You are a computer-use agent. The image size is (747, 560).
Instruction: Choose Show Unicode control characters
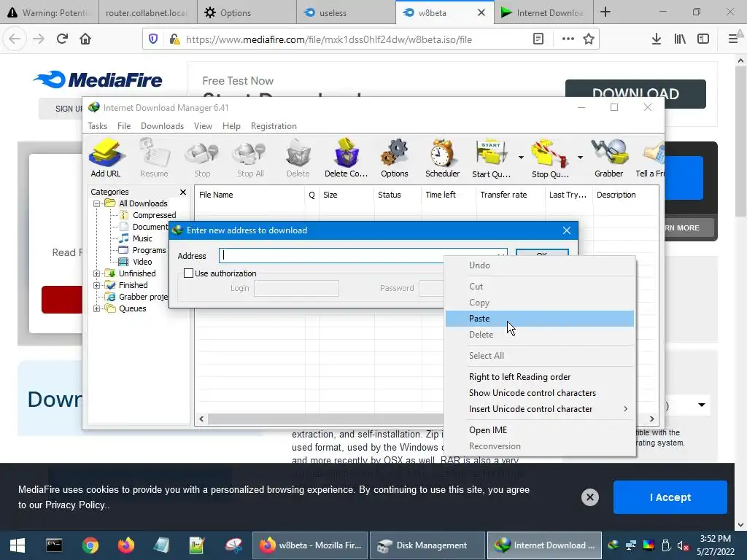(540, 393)
